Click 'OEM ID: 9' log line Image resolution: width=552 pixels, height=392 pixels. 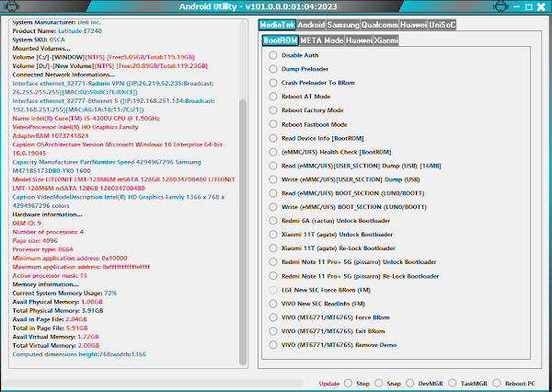click(27, 224)
